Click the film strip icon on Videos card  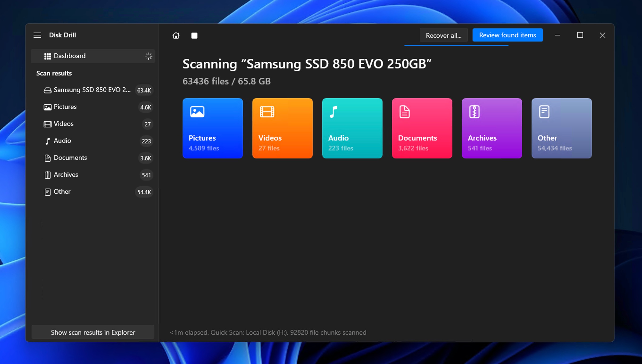click(x=267, y=112)
